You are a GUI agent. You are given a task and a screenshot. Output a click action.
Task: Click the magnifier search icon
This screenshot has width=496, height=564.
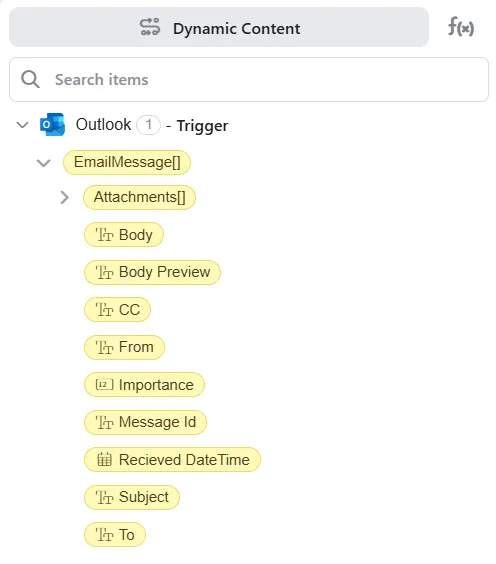30,79
